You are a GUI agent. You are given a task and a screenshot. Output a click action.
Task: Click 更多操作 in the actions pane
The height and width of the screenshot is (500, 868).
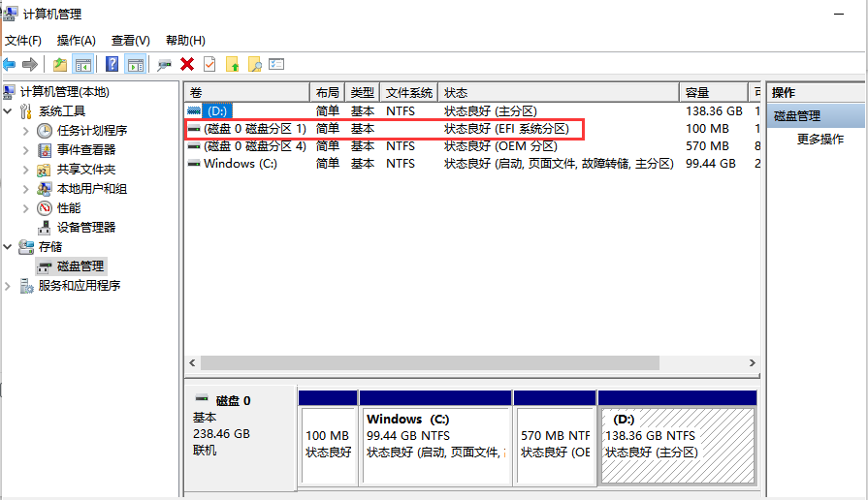[x=820, y=139]
